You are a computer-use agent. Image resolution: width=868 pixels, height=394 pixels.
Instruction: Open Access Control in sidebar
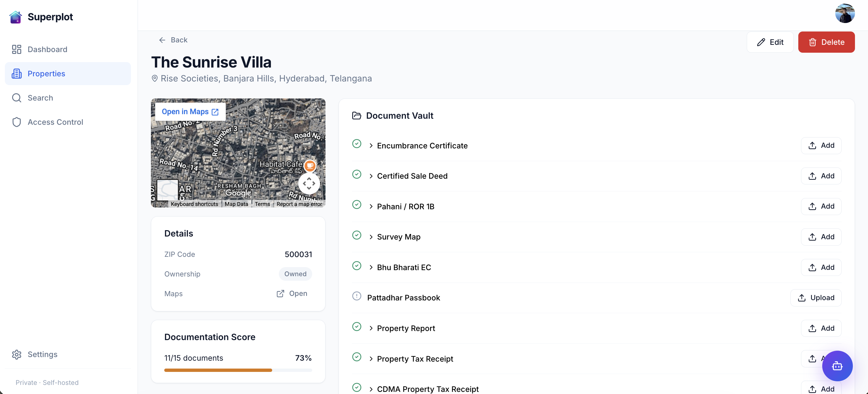(55, 122)
